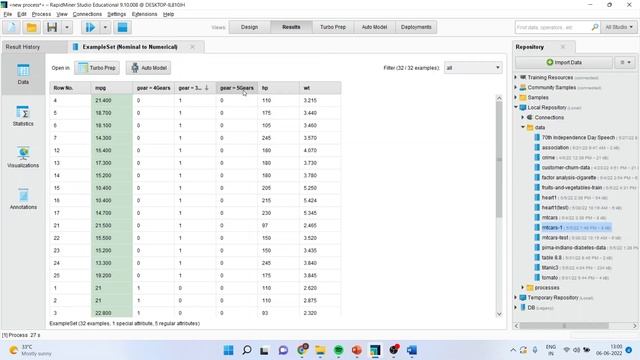Click the sorted gear = 3 column header
This screenshot has width=640, height=360.
click(x=195, y=88)
